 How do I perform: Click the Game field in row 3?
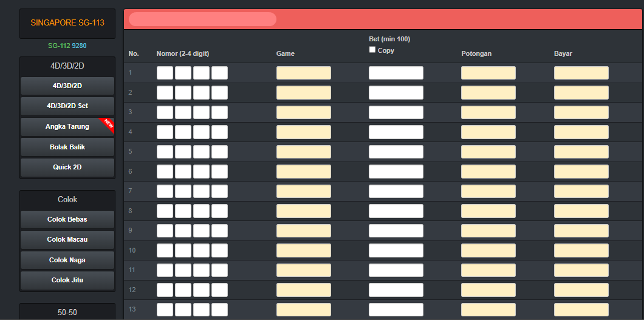click(303, 112)
